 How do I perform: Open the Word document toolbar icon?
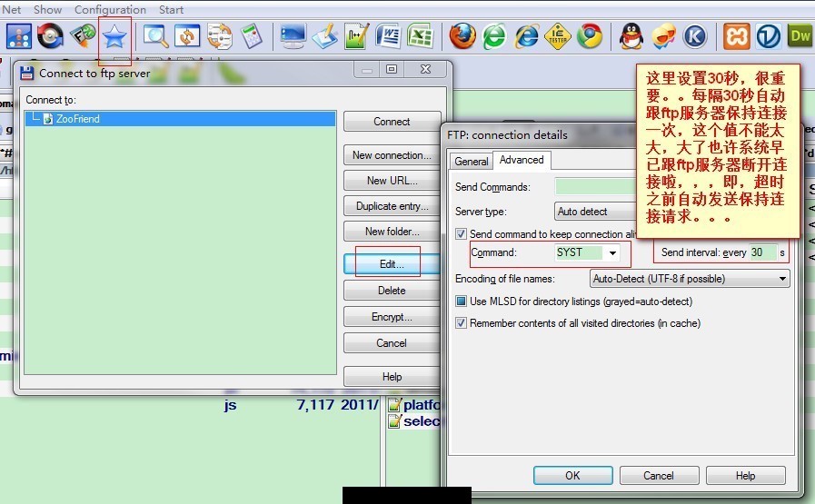click(388, 36)
